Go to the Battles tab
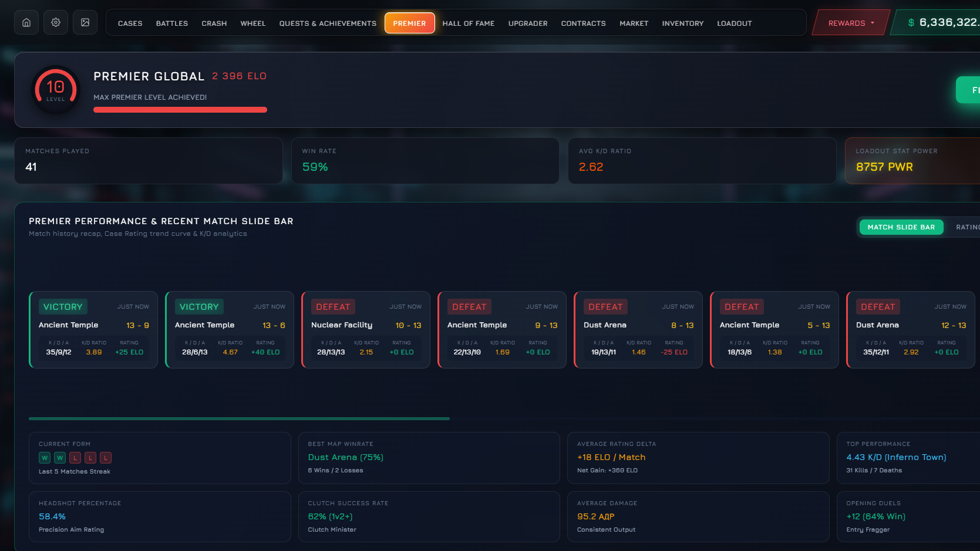Image resolution: width=980 pixels, height=551 pixels. click(172, 23)
